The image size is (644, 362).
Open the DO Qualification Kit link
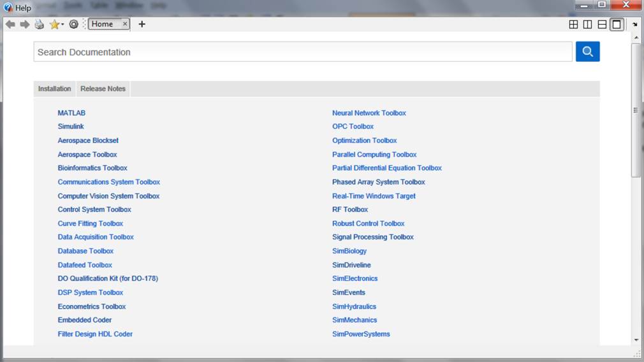108,278
